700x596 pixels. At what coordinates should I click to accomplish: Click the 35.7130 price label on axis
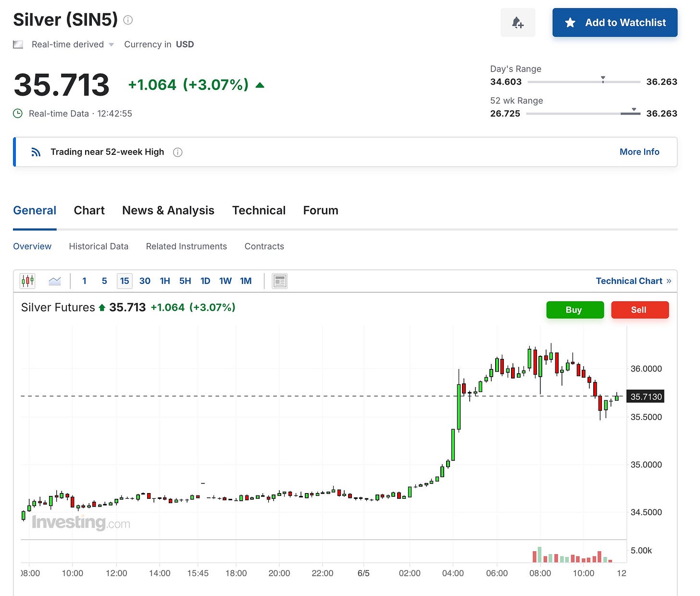pyautogui.click(x=646, y=396)
